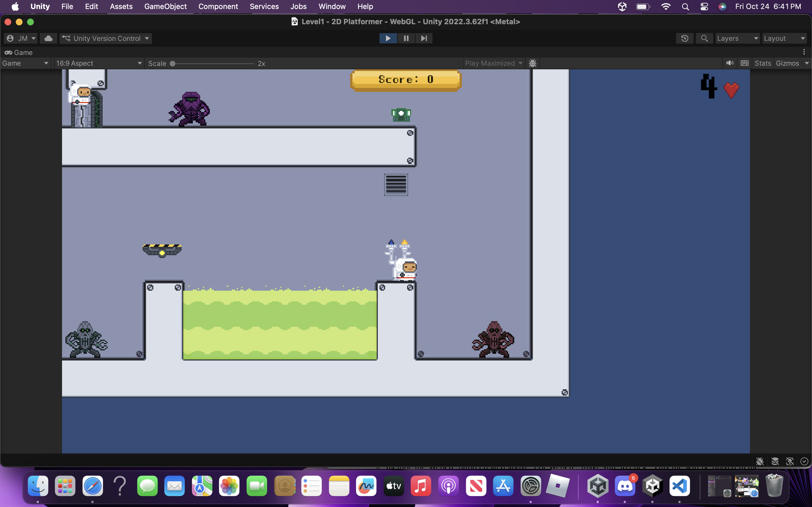Open the undo history icon

(x=685, y=38)
